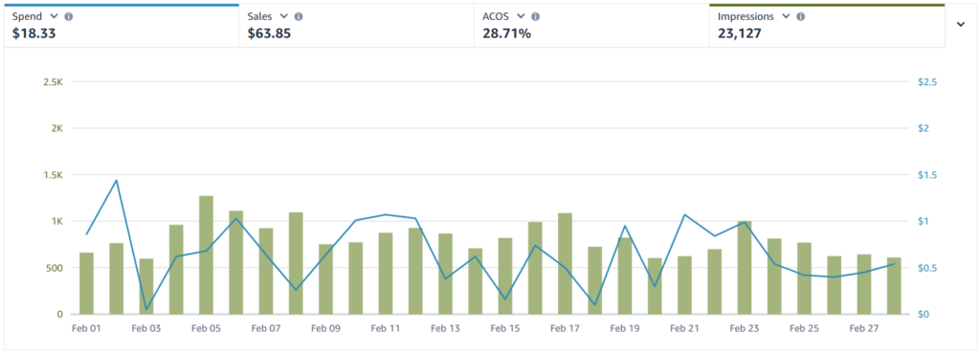This screenshot has height=354, width=980.
Task: Click the $63.85 sales value
Action: tap(269, 33)
